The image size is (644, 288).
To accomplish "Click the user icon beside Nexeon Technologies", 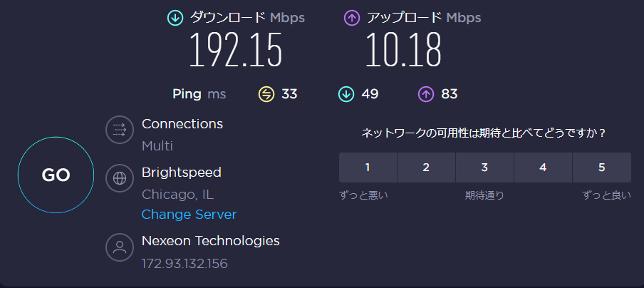I will coord(120,247).
